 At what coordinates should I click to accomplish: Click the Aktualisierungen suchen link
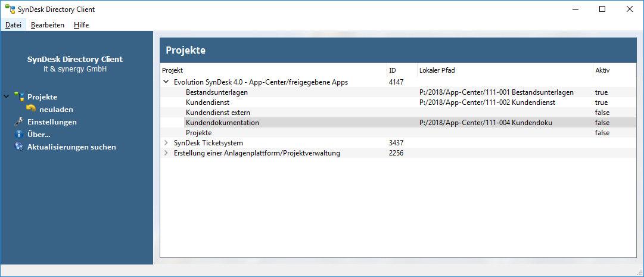coord(71,147)
